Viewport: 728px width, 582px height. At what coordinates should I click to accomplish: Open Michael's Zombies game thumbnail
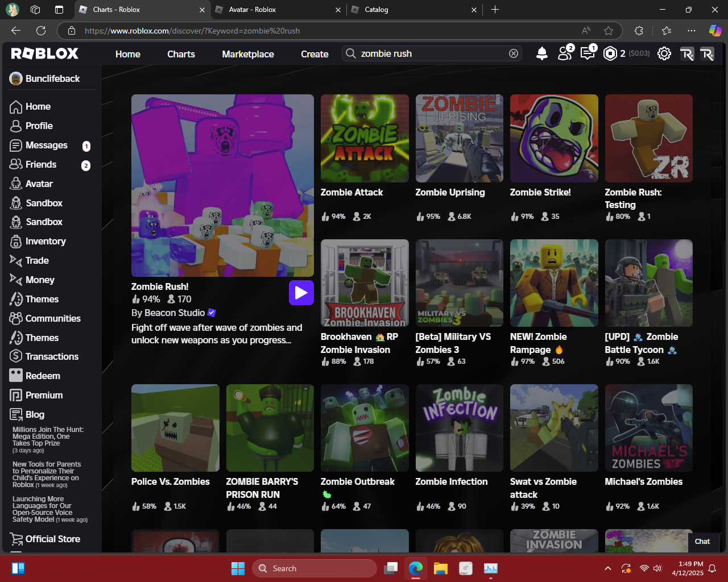pyautogui.click(x=649, y=428)
